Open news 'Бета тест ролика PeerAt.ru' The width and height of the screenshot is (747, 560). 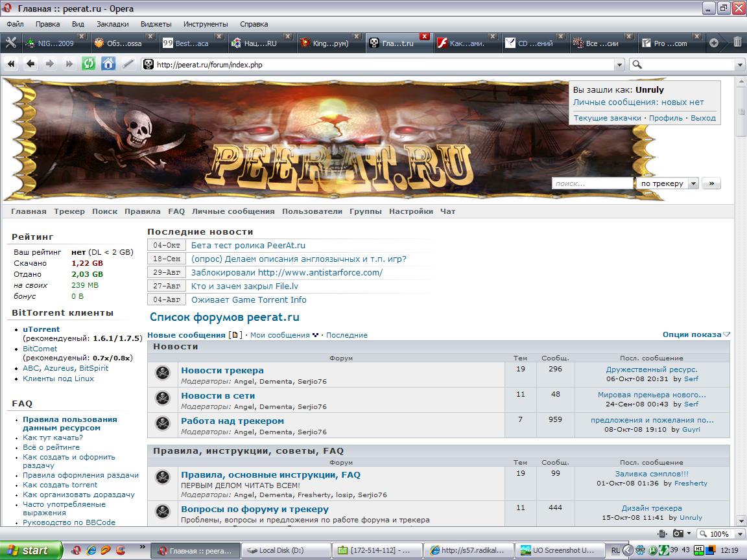click(x=248, y=245)
